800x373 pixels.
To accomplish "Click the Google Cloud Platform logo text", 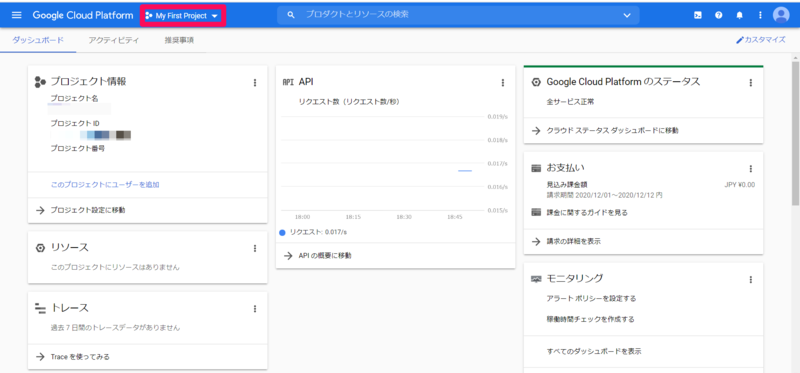I will 83,15.
